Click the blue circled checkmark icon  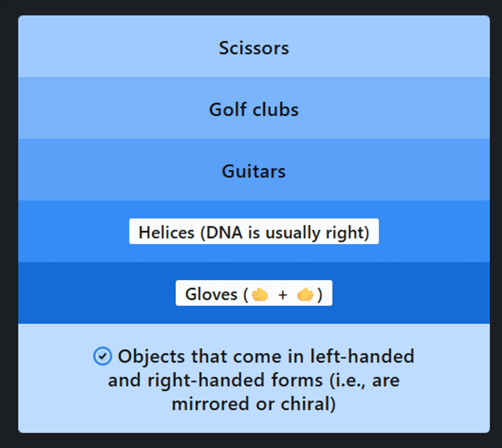click(102, 356)
